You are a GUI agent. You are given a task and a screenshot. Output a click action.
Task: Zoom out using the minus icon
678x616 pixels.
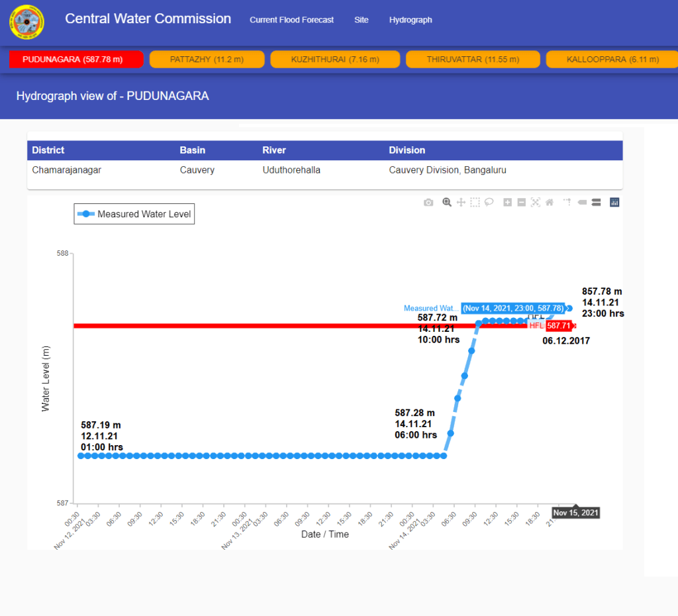[x=521, y=203]
